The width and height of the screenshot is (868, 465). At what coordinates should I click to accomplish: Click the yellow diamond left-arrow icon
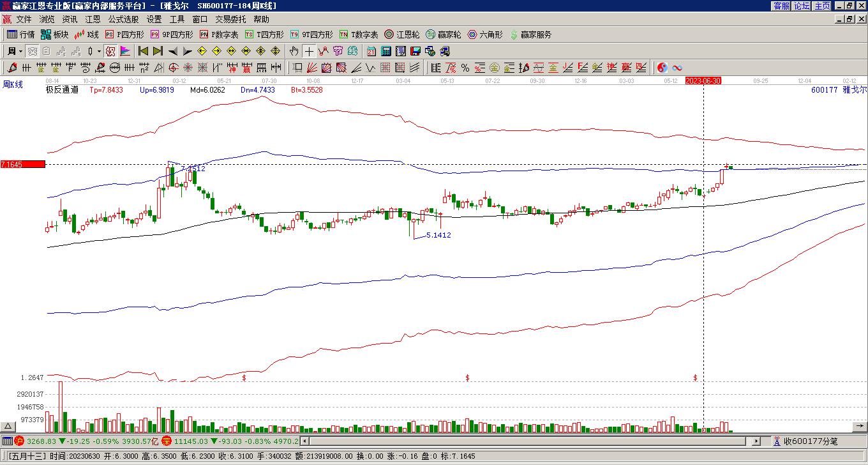pos(202,51)
